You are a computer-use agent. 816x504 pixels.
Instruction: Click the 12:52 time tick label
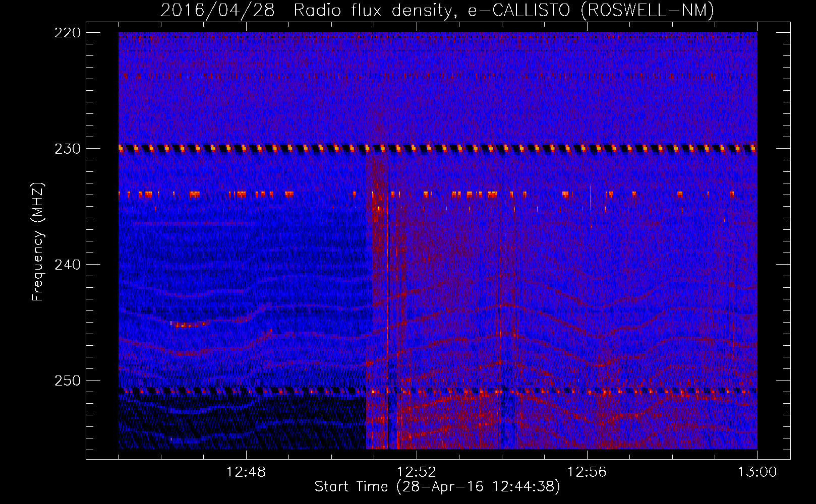(417, 472)
